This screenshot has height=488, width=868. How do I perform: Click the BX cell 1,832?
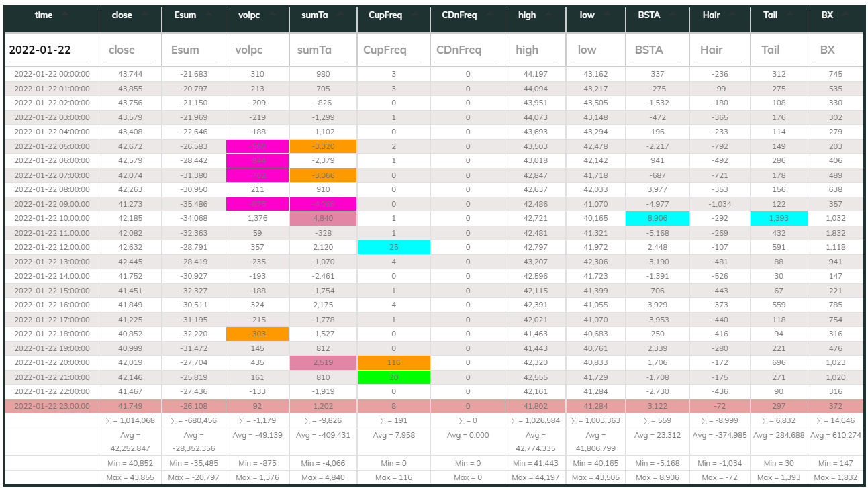836,233
